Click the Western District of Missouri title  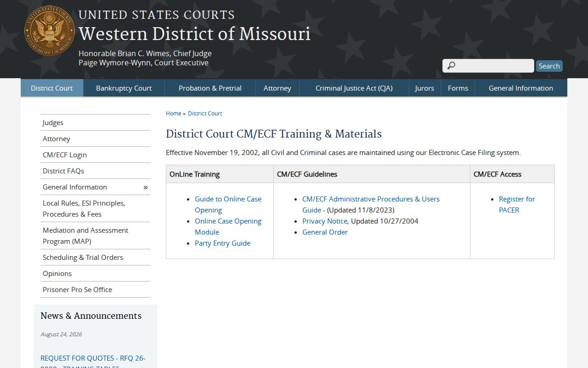194,34
